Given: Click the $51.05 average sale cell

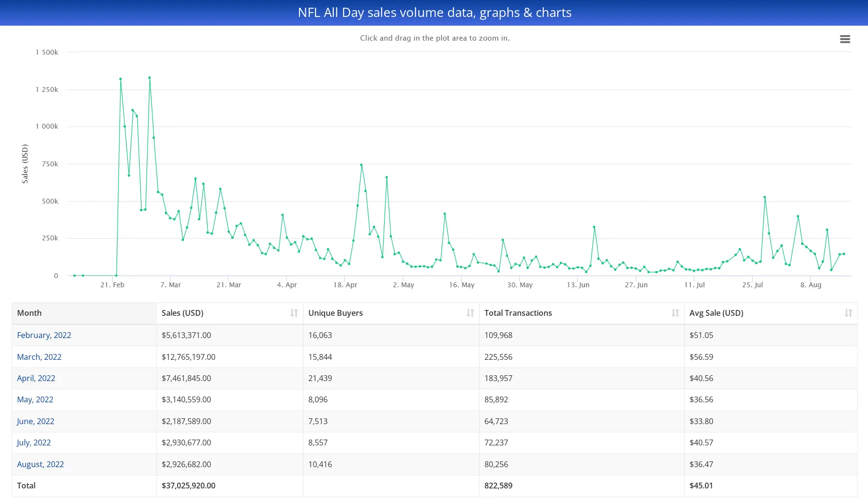Looking at the screenshot, I should click(x=771, y=335).
